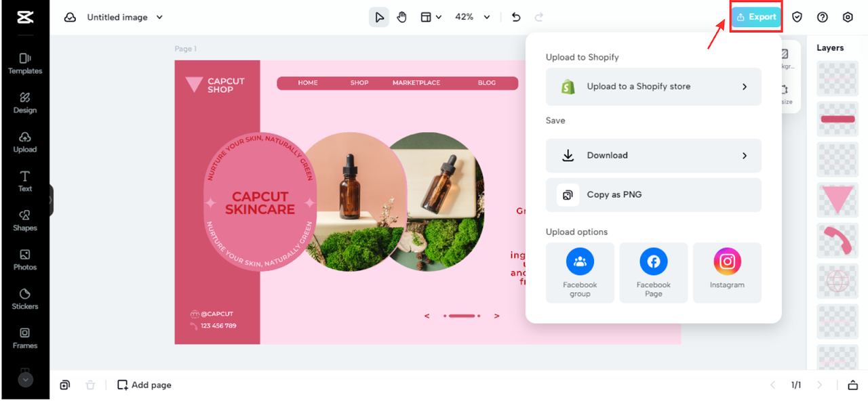Open the Download option
Image resolution: width=868 pixels, height=403 pixels.
click(x=653, y=156)
